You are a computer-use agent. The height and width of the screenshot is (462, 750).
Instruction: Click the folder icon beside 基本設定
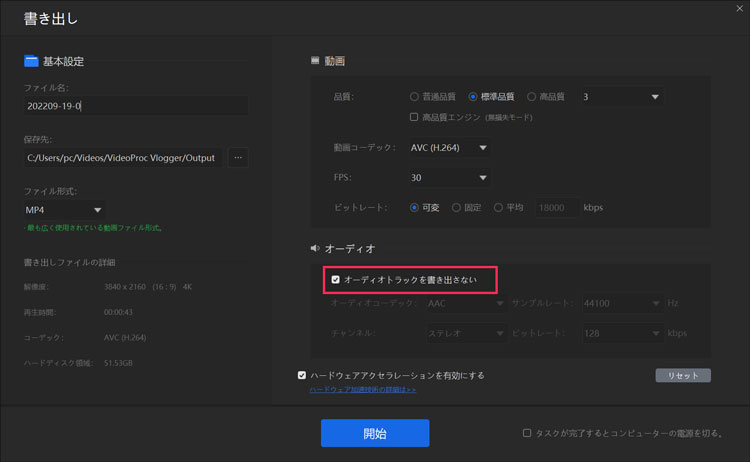pyautogui.click(x=31, y=61)
